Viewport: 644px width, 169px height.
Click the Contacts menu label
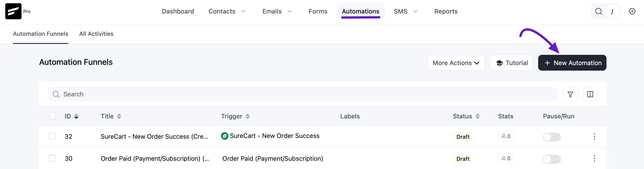(x=222, y=12)
